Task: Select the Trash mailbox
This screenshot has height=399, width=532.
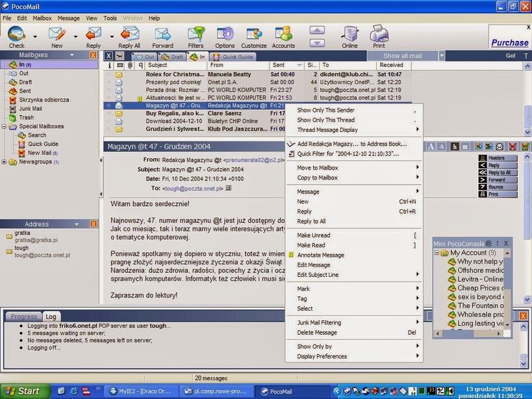Action: [x=26, y=118]
